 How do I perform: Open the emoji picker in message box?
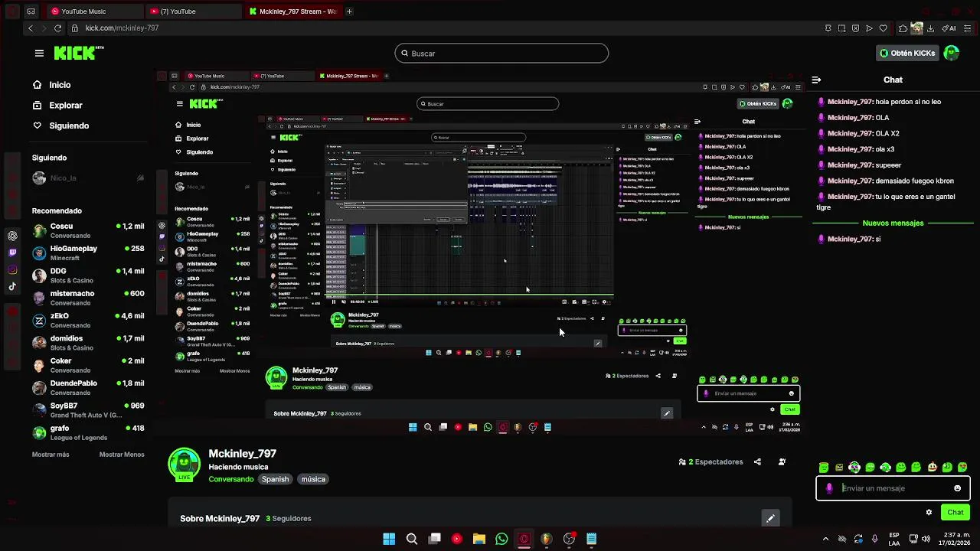[x=957, y=488]
